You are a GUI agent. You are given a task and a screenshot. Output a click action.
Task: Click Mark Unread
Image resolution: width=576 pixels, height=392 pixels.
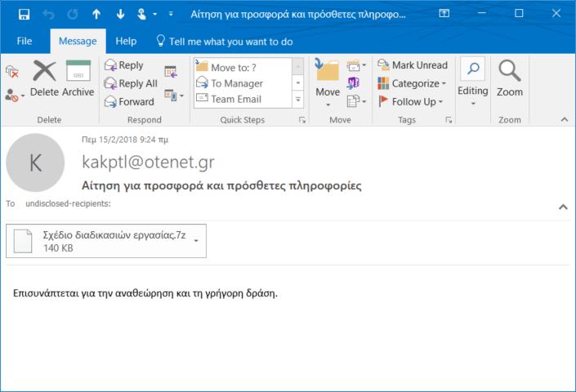[413, 65]
